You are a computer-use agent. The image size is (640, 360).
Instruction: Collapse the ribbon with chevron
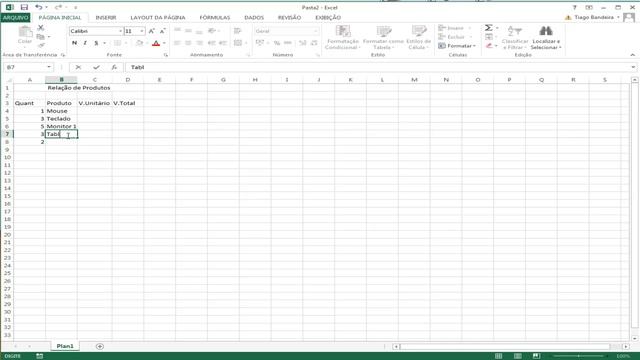633,55
